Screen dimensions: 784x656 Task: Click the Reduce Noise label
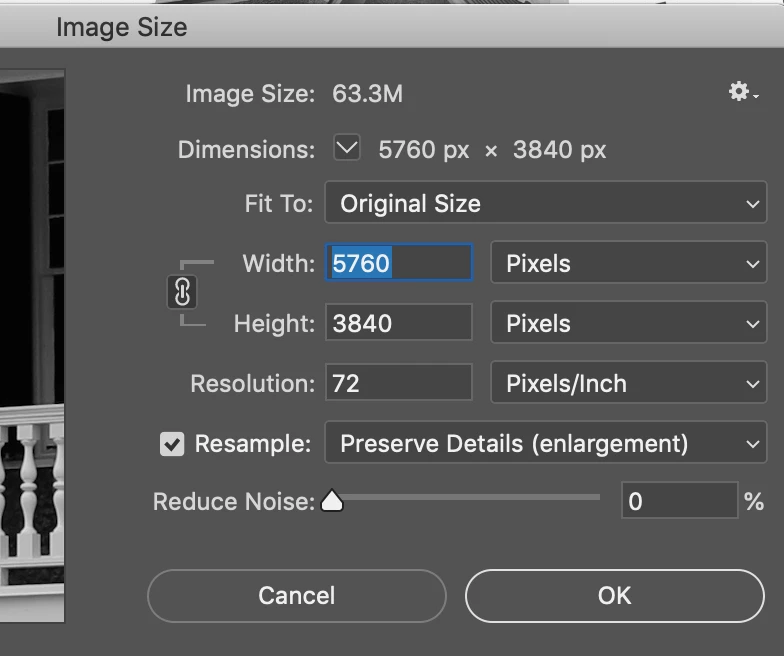[x=233, y=501]
